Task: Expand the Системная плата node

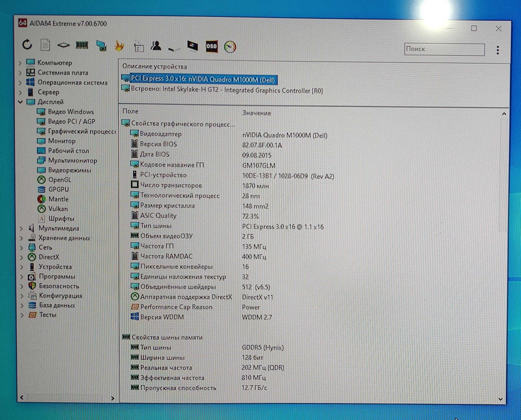Action: 20,73
